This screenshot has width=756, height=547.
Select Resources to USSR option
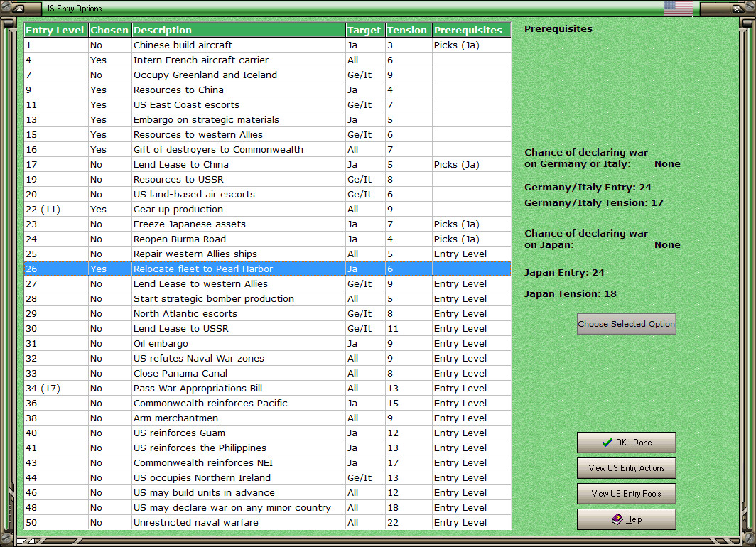click(268, 179)
